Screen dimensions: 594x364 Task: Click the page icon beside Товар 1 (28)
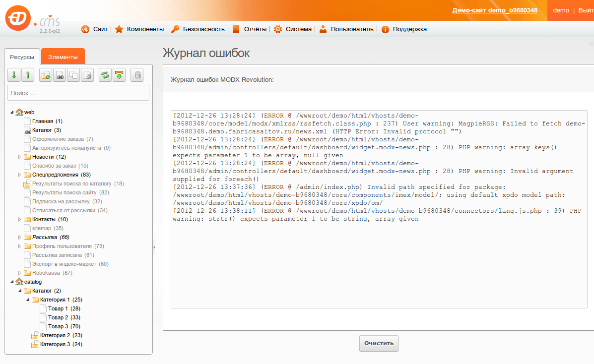tap(43, 308)
